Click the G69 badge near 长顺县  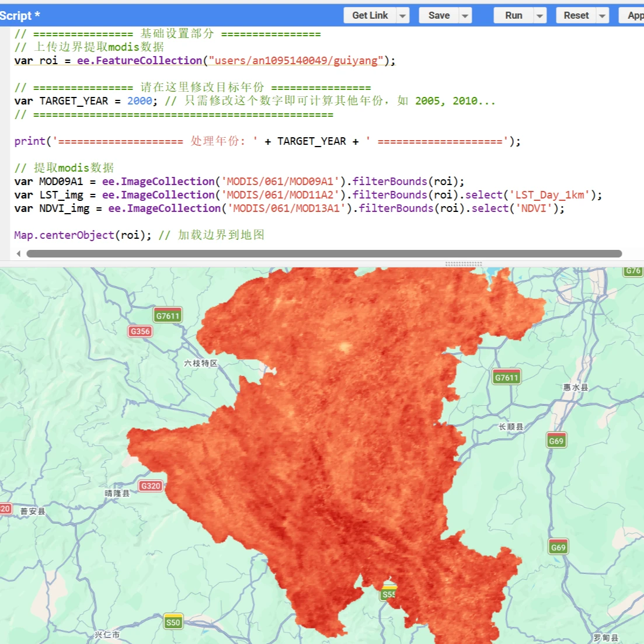[x=556, y=440]
